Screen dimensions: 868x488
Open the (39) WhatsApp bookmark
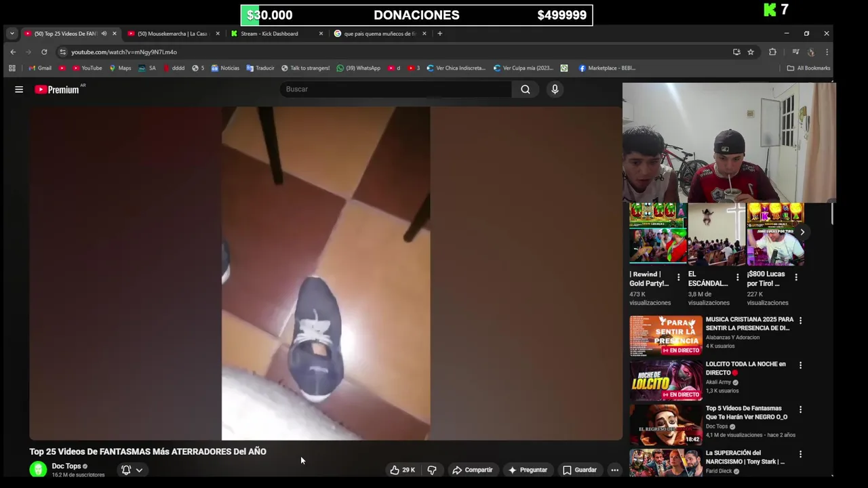(x=359, y=68)
